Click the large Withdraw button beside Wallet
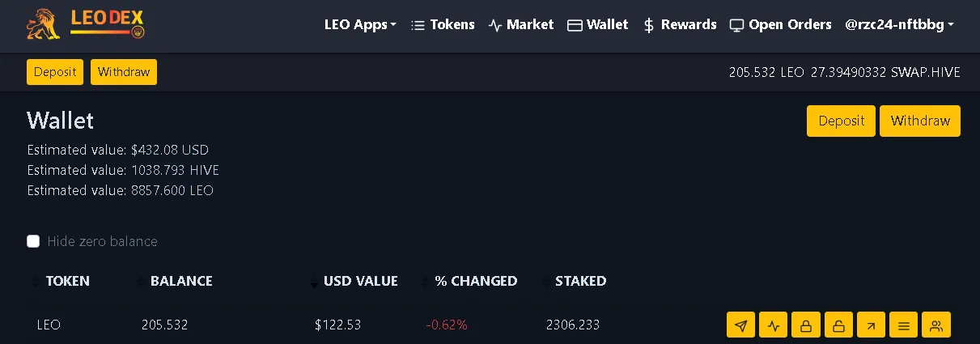Viewport: 980px width, 344px height. click(x=920, y=121)
